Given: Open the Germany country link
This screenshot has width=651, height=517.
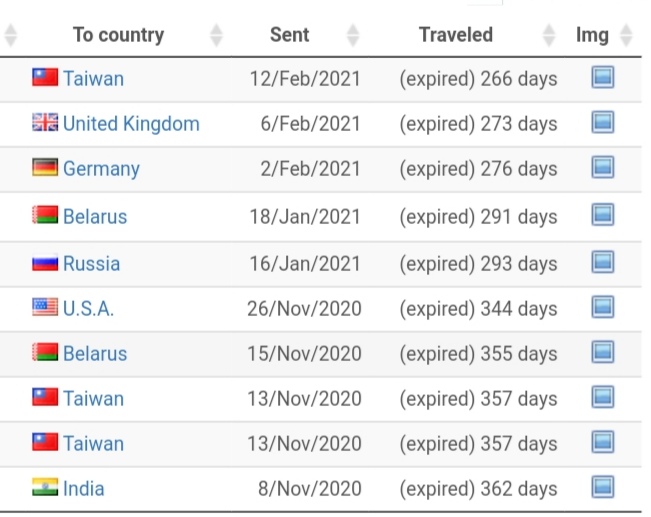Looking at the screenshot, I should pyautogui.click(x=101, y=169).
